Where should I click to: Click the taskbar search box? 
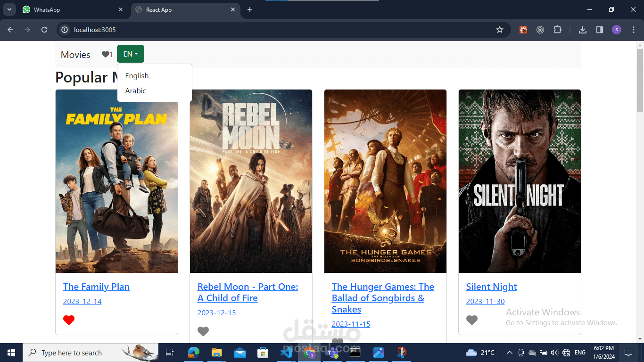coord(91,353)
